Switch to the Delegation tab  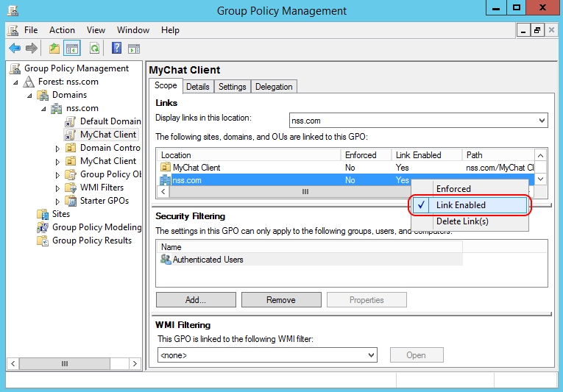(274, 87)
